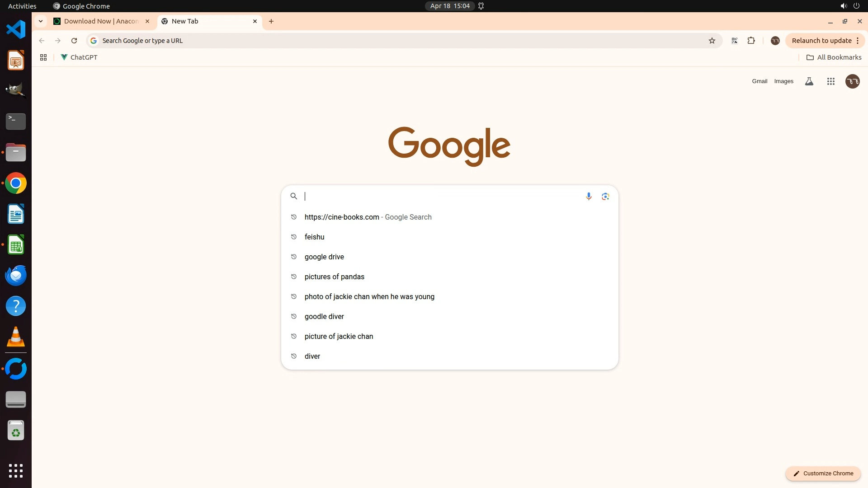Viewport: 868px width, 488px height.
Task: Open Chrome menu via Relaunch to update
Action: [825, 41]
